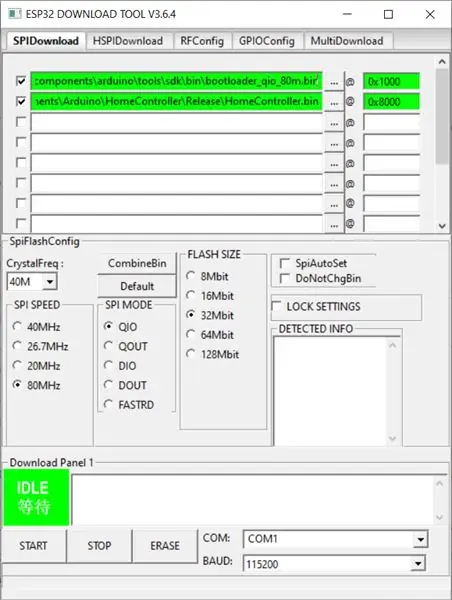
Task: Click the ... browse button of sixth file row
Action: (x=334, y=184)
